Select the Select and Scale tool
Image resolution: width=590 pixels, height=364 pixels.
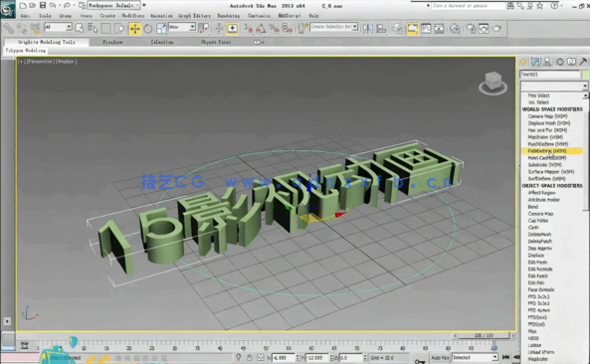(x=161, y=29)
